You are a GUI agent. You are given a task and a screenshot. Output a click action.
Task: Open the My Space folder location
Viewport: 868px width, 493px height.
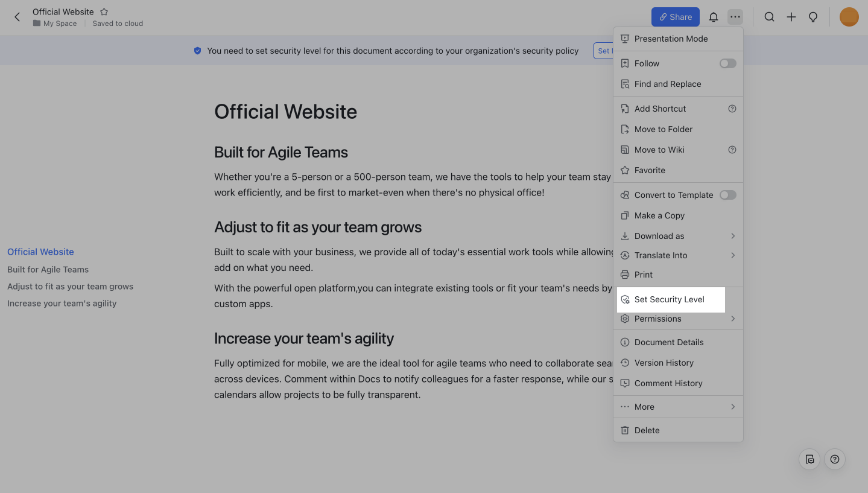click(x=60, y=24)
